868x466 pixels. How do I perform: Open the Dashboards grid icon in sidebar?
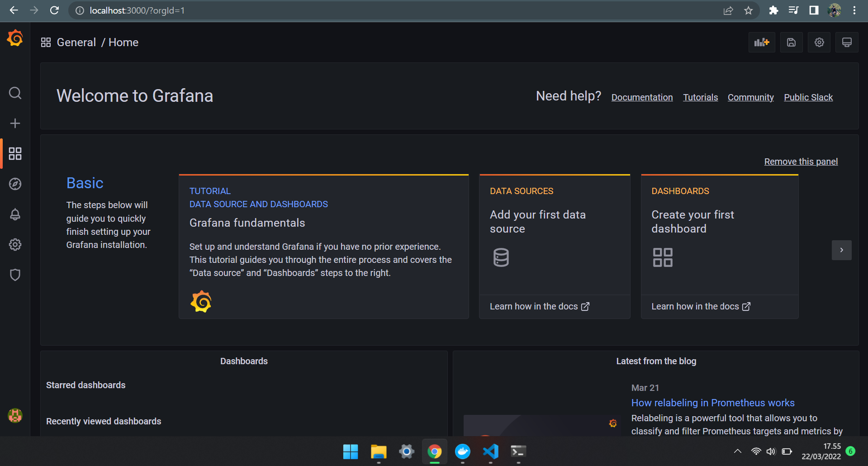click(x=15, y=154)
